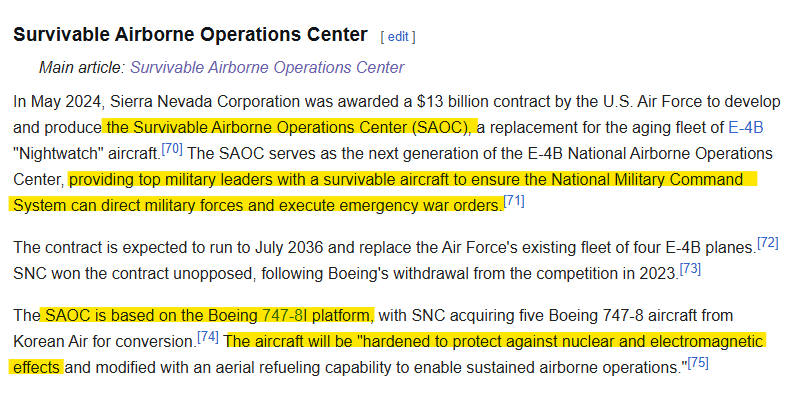The image size is (804, 406).
Task: Click the bold Survivable Airborne Operations Center section heading
Action: point(190,35)
